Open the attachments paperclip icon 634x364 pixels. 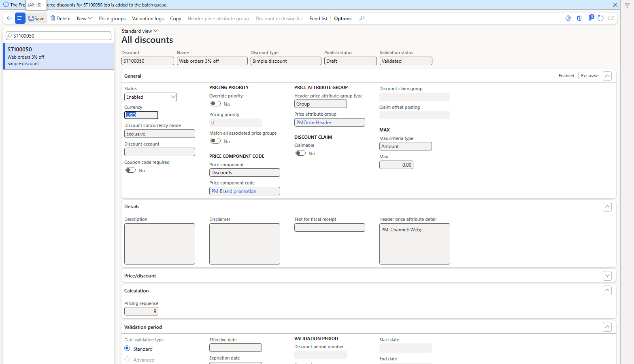tap(590, 18)
